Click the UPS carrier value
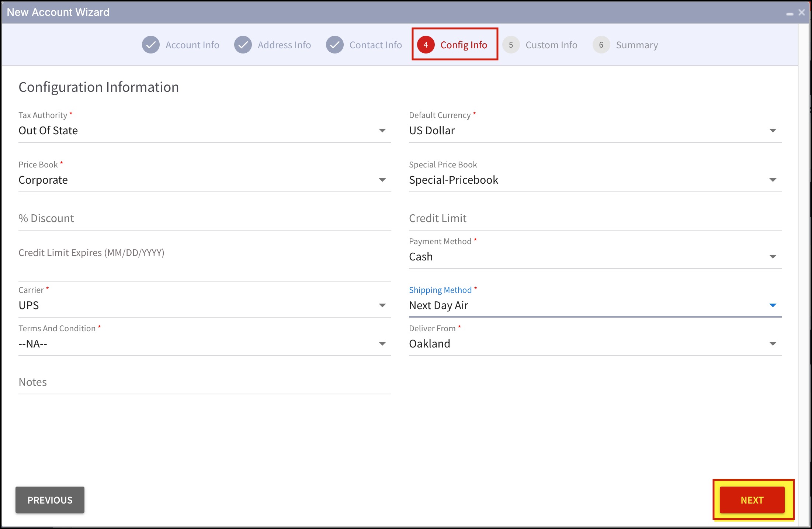The width and height of the screenshot is (812, 529). coord(29,305)
